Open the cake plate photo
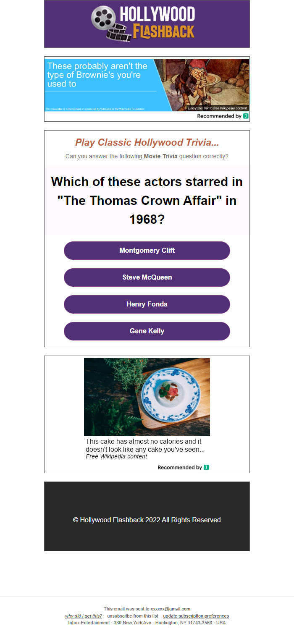 point(147,397)
